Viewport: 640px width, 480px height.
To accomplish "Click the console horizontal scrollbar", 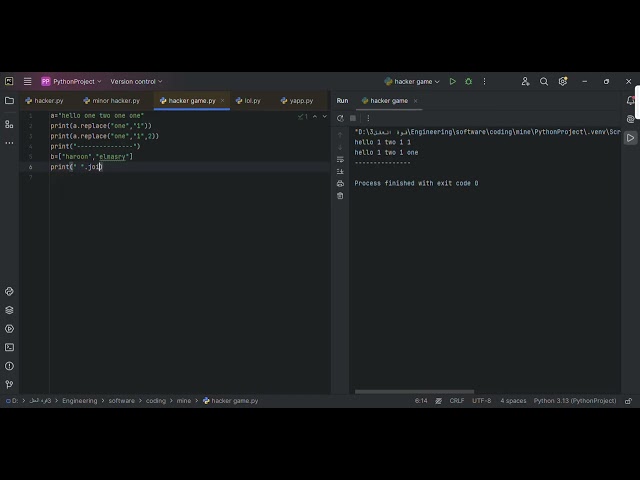I will (x=414, y=391).
